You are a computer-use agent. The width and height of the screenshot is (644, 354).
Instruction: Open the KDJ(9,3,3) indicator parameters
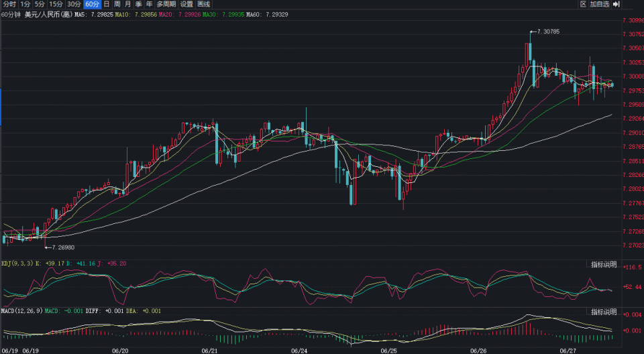15,263
